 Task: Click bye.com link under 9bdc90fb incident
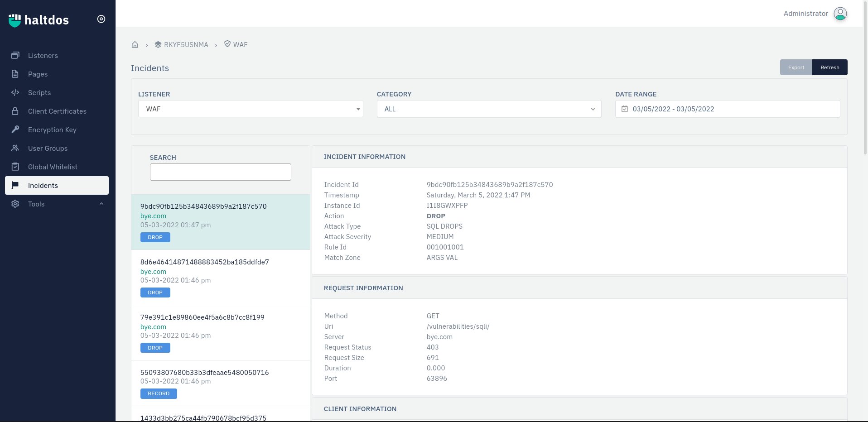[x=153, y=216]
